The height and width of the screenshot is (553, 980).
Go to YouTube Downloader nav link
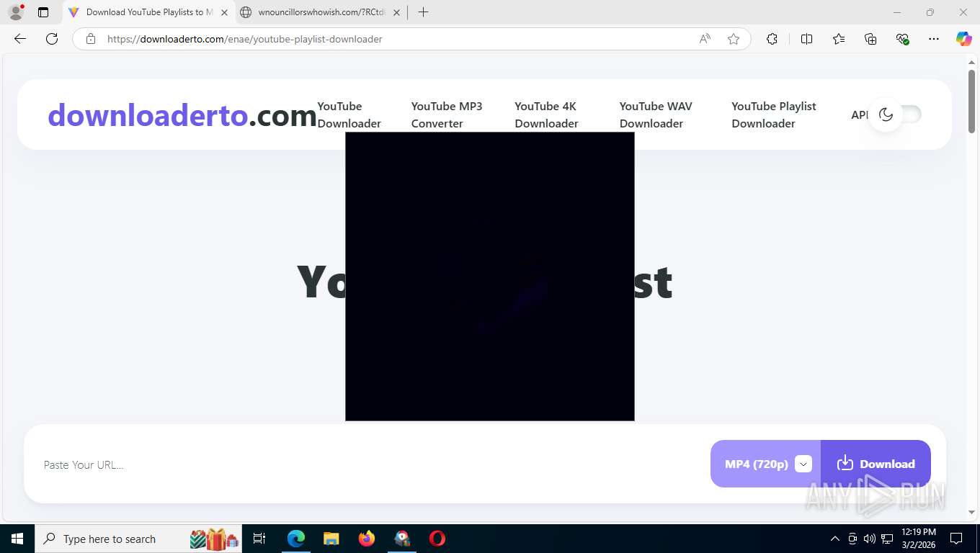coord(349,114)
